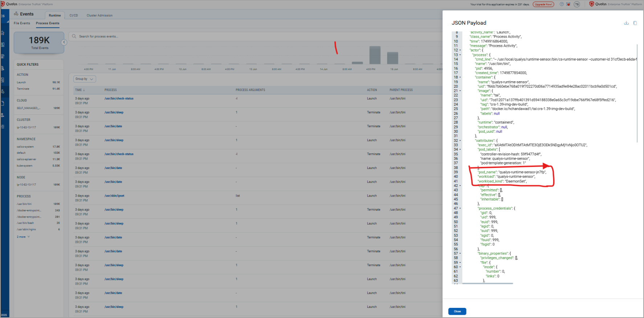Open the Cluster Admission tab
This screenshot has height=318, width=644.
(x=99, y=15)
